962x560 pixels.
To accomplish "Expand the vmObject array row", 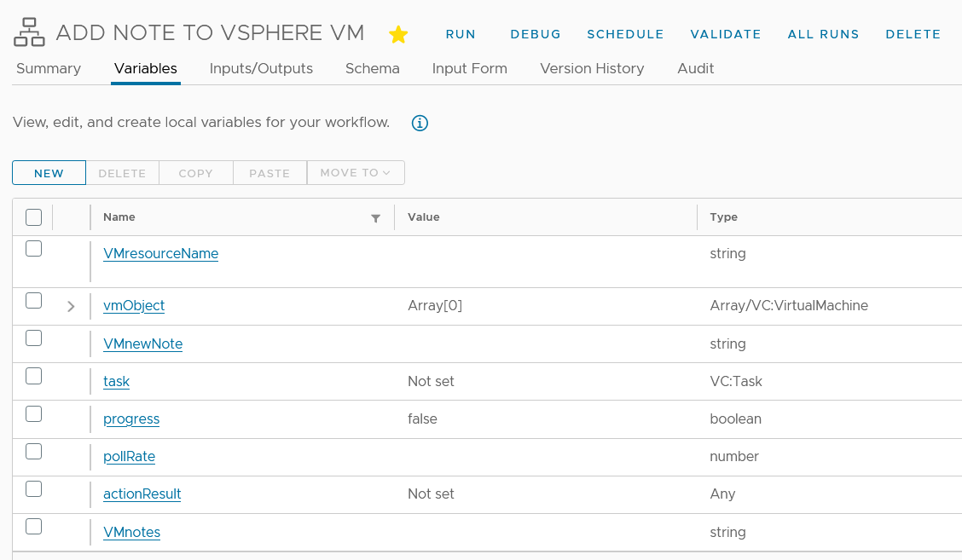I will point(71,306).
